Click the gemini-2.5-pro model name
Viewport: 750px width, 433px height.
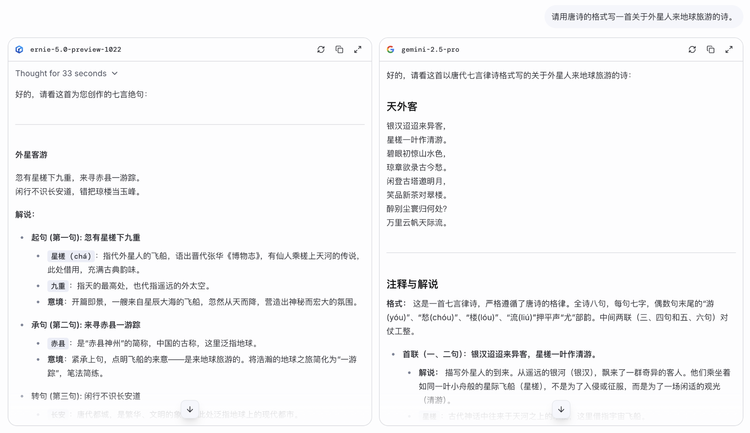click(430, 49)
